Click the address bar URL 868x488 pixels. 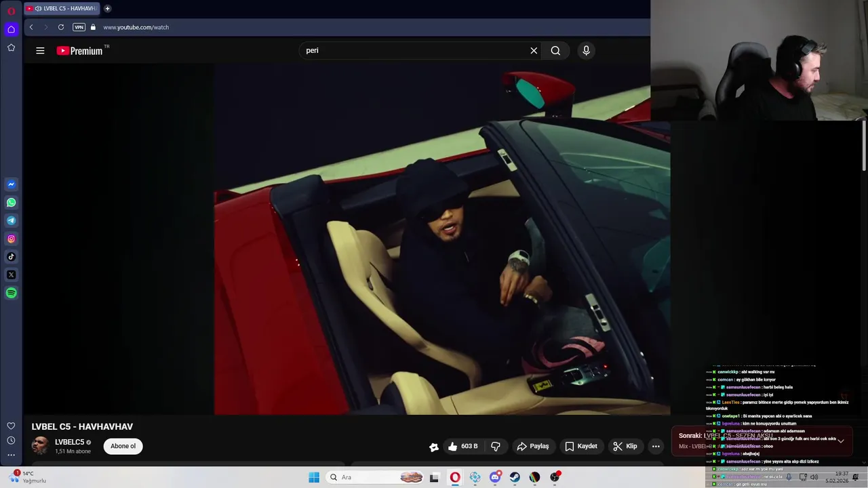(x=136, y=27)
